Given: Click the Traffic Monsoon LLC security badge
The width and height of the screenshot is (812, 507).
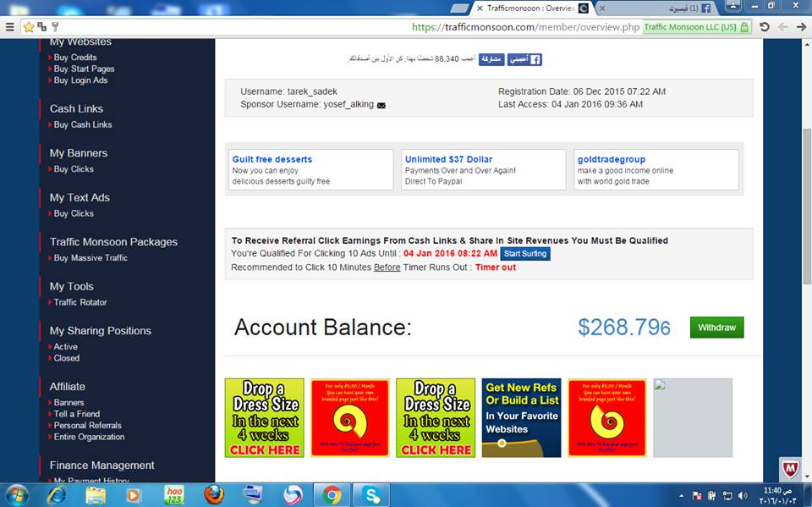Looking at the screenshot, I should coord(696,27).
